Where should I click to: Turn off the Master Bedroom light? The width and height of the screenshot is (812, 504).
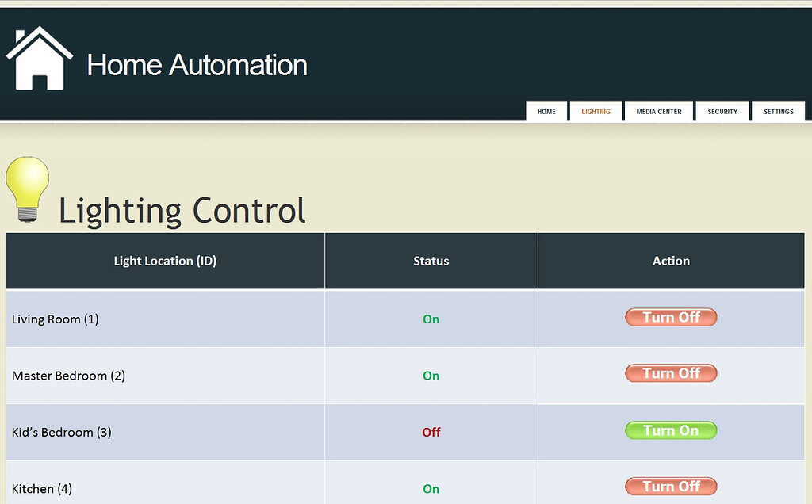(x=671, y=373)
